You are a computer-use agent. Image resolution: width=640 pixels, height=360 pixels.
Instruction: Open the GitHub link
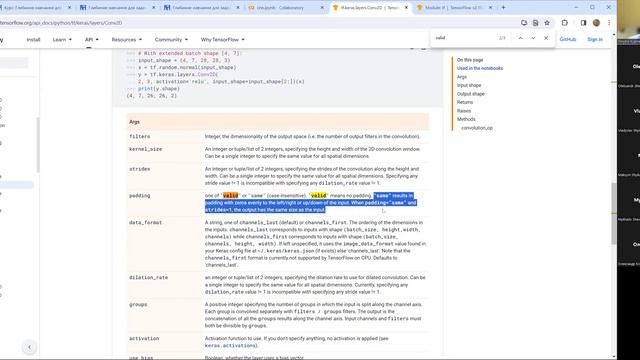[x=567, y=39]
